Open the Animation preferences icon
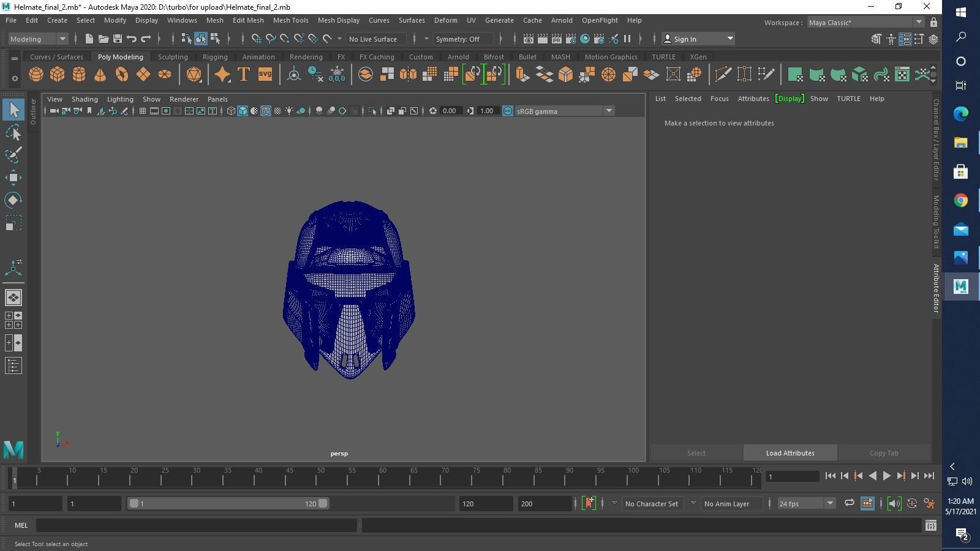Screen dimensions: 980x551 tap(929, 503)
